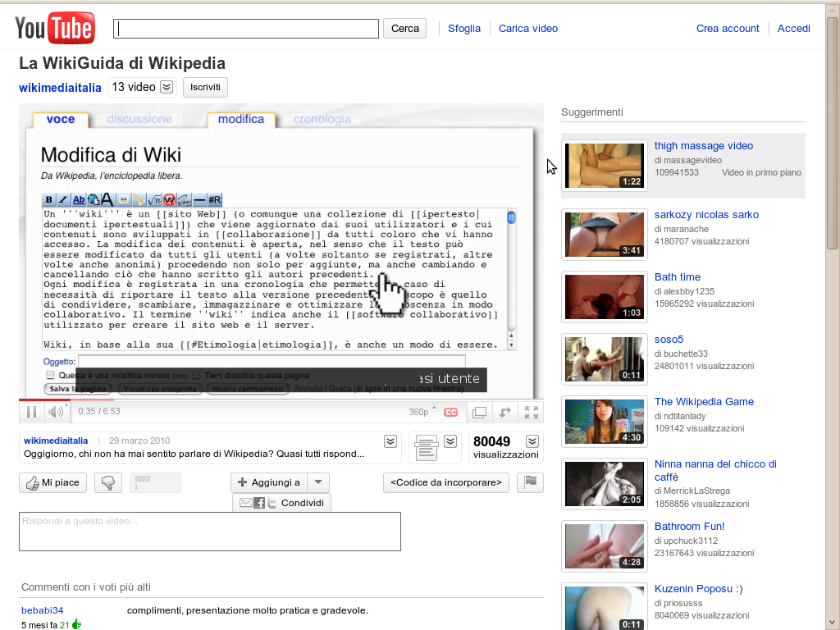Click the YouTube logo
840x630 pixels.
(54, 29)
